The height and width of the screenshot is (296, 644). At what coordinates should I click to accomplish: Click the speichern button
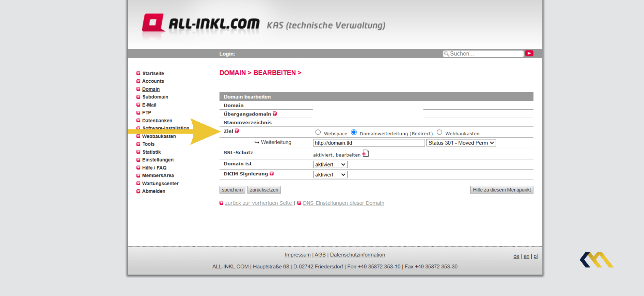[232, 190]
